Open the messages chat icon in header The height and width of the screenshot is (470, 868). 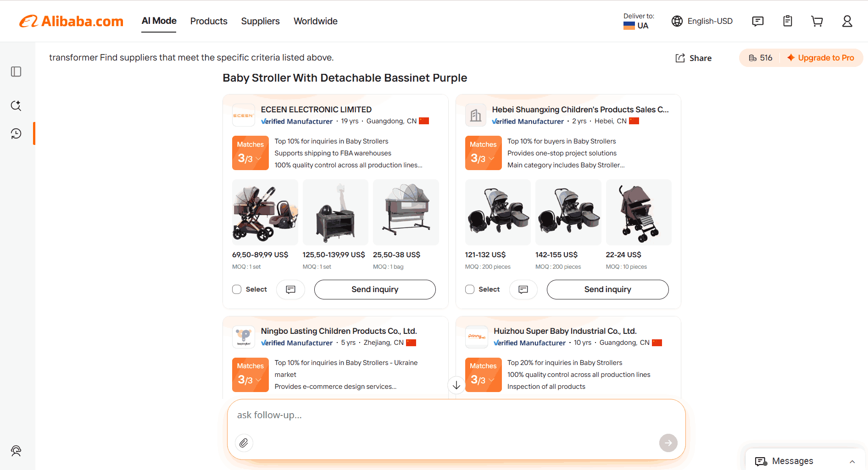coord(758,21)
